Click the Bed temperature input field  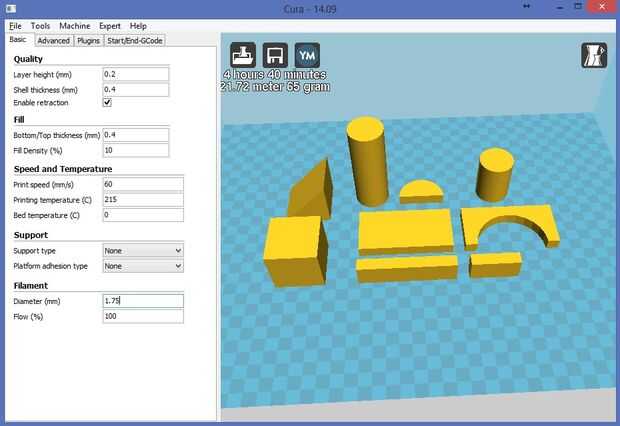143,215
